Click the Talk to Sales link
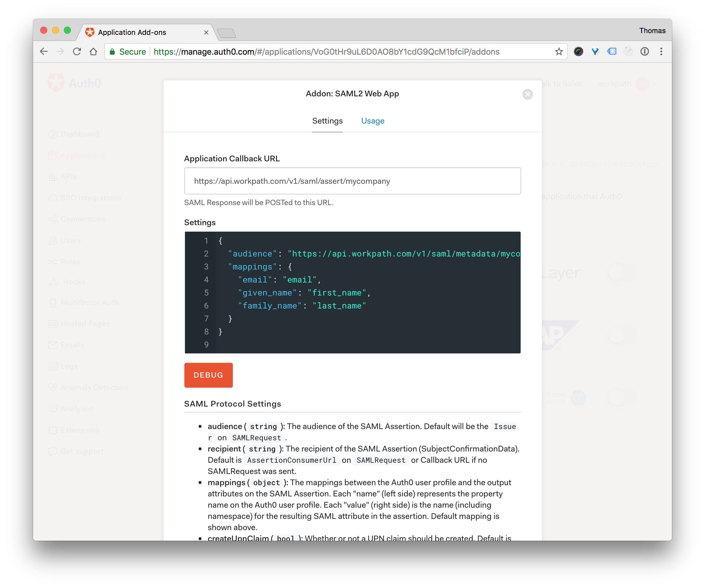Screen dimensions: 705x588 point(562,84)
